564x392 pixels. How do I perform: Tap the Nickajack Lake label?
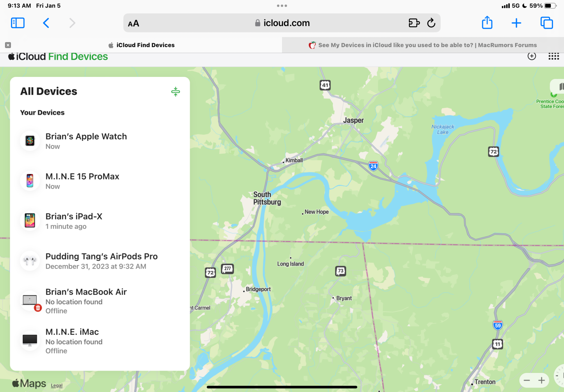(443, 129)
